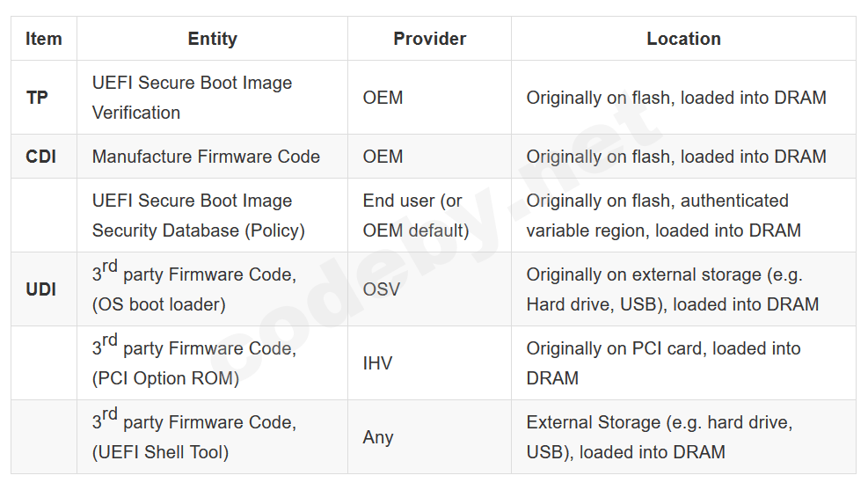Viewport: 868px width, 490px height.
Task: Click the TP item cell
Action: click(x=38, y=98)
